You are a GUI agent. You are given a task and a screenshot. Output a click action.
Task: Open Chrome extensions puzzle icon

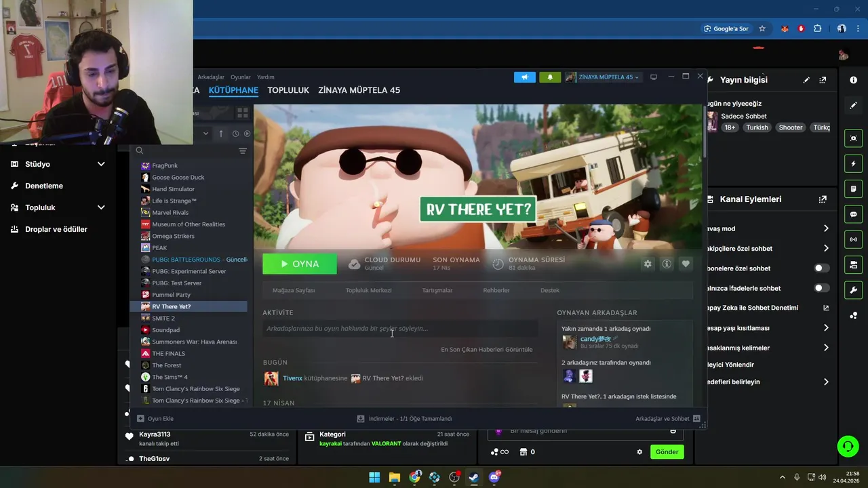pos(817,28)
